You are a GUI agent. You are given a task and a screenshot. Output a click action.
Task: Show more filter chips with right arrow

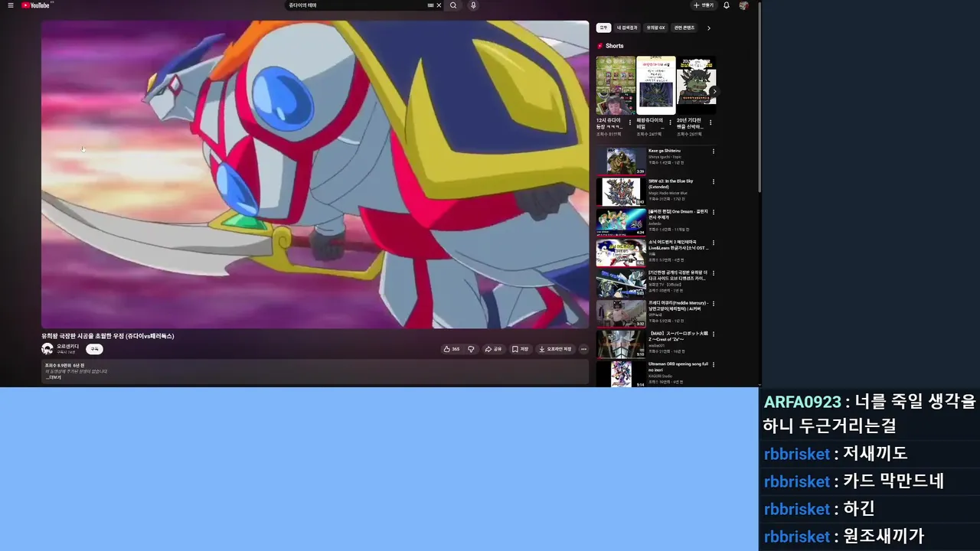pyautogui.click(x=709, y=28)
